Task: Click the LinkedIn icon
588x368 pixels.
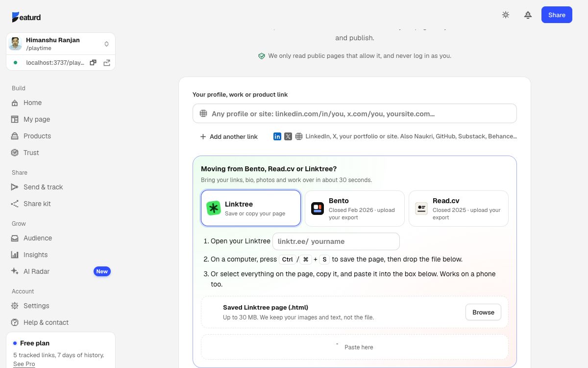Action: 277,136
